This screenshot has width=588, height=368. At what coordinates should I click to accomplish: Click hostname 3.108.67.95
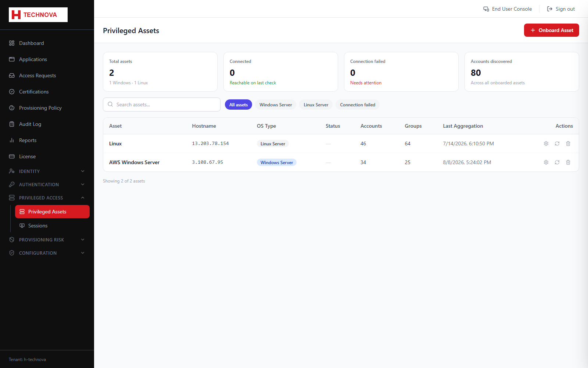pos(207,162)
